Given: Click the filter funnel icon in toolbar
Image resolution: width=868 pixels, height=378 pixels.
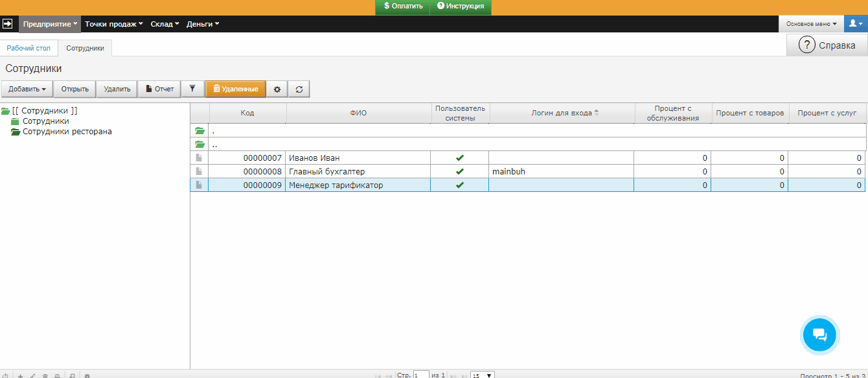Looking at the screenshot, I should pyautogui.click(x=192, y=89).
